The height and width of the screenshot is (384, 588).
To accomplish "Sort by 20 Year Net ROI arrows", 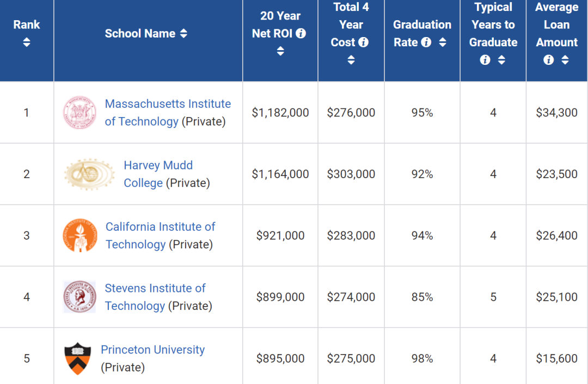I will click(280, 51).
